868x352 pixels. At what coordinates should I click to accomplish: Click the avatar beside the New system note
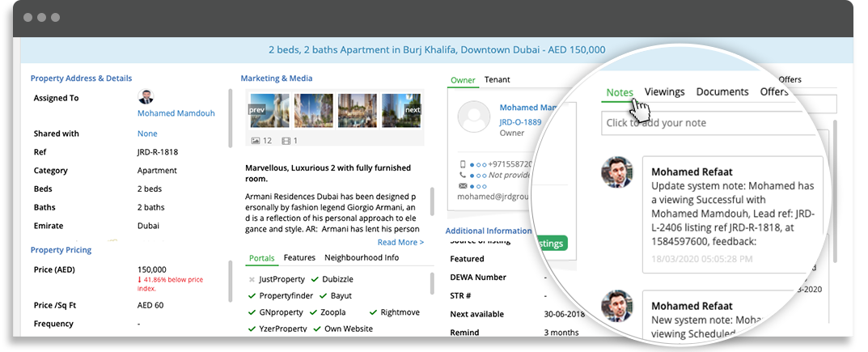click(x=617, y=306)
